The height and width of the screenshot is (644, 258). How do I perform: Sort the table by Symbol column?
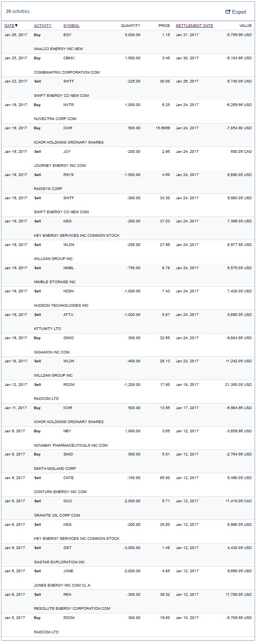pyautogui.click(x=72, y=26)
